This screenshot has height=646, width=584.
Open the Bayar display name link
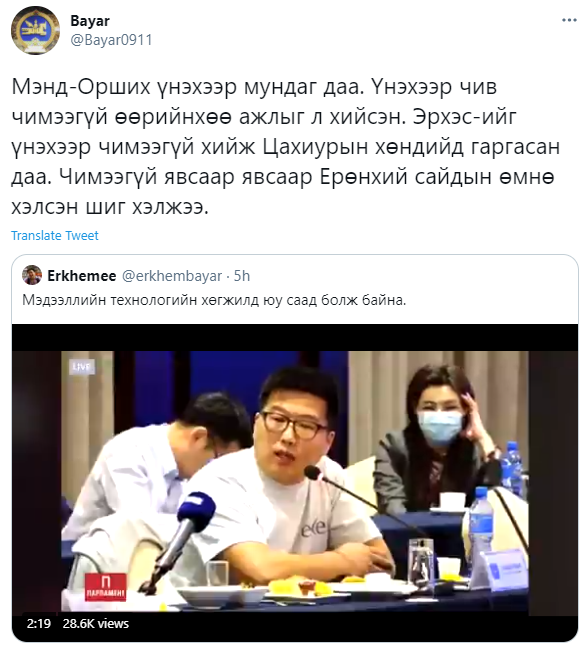pyautogui.click(x=90, y=21)
